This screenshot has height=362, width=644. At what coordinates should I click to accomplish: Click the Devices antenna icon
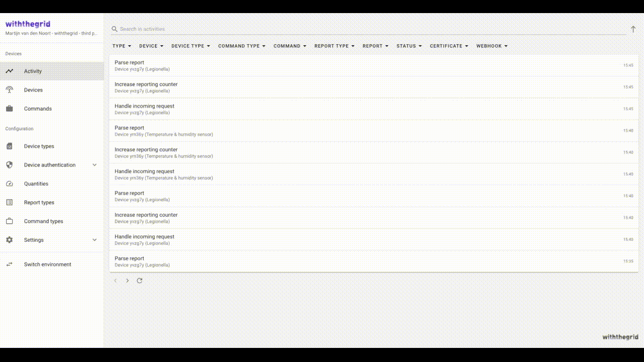(10, 90)
